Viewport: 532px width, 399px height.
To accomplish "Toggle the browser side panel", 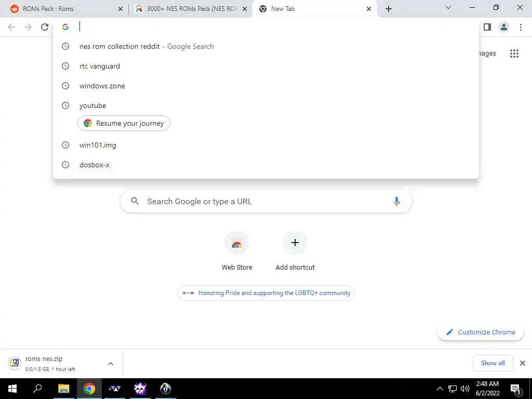I will (x=487, y=27).
